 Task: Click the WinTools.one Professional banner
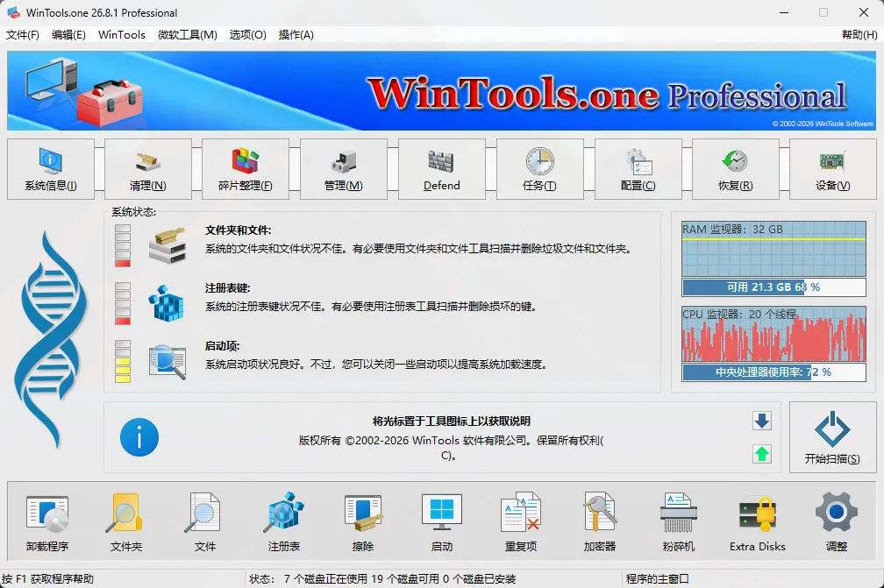coord(441,90)
